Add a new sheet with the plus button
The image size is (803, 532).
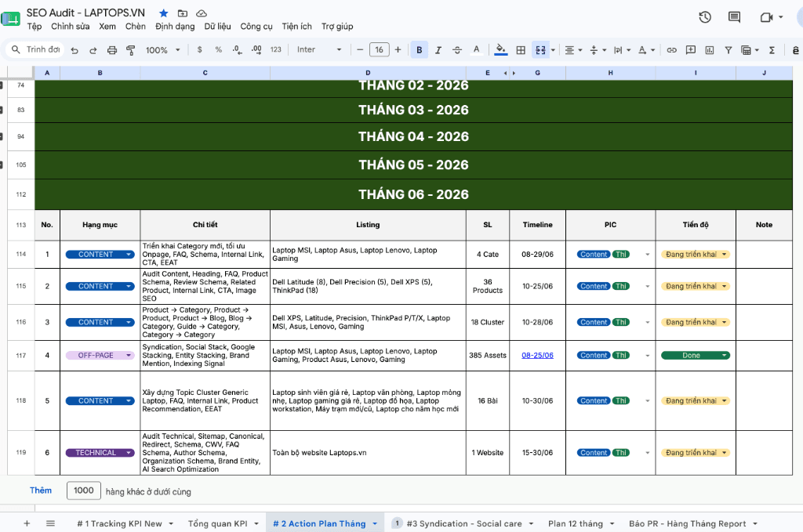tap(27, 523)
